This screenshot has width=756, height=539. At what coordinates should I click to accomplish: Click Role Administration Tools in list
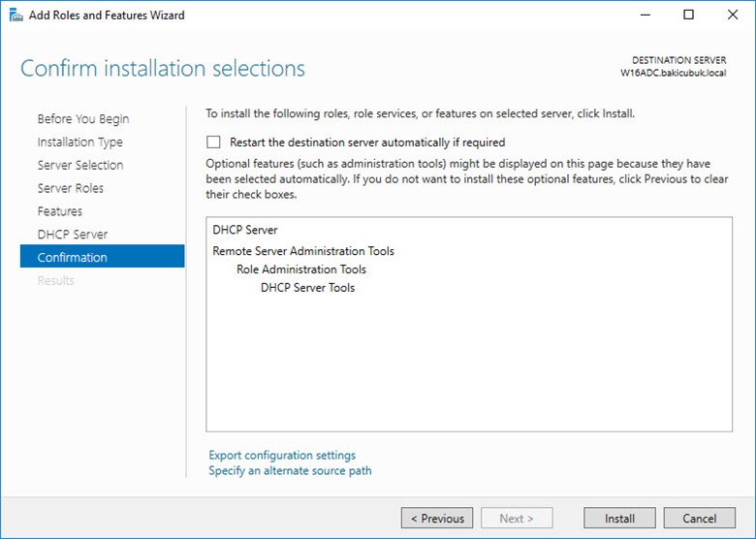[x=301, y=269]
